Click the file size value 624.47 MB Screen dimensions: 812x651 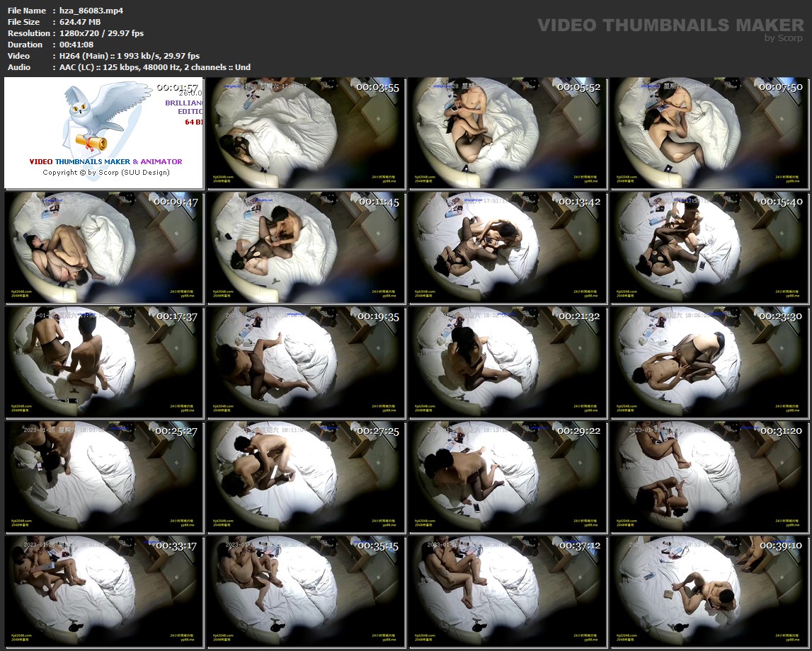[x=80, y=22]
